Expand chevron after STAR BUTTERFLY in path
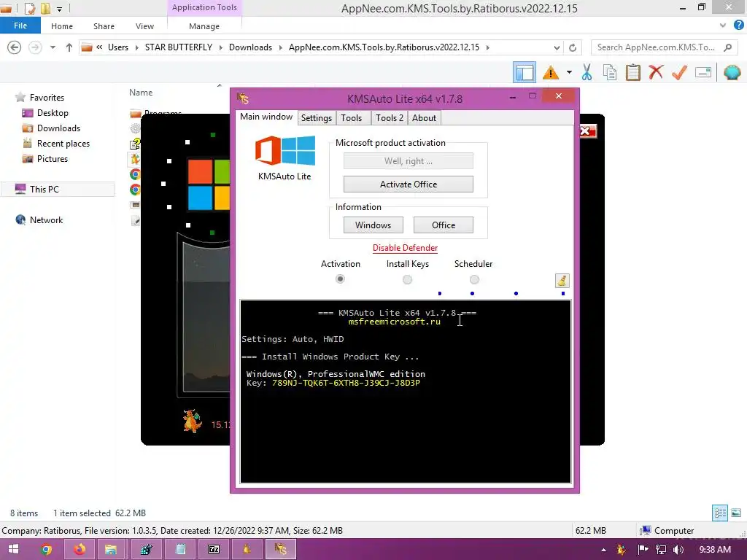This screenshot has width=747, height=560. [x=220, y=47]
